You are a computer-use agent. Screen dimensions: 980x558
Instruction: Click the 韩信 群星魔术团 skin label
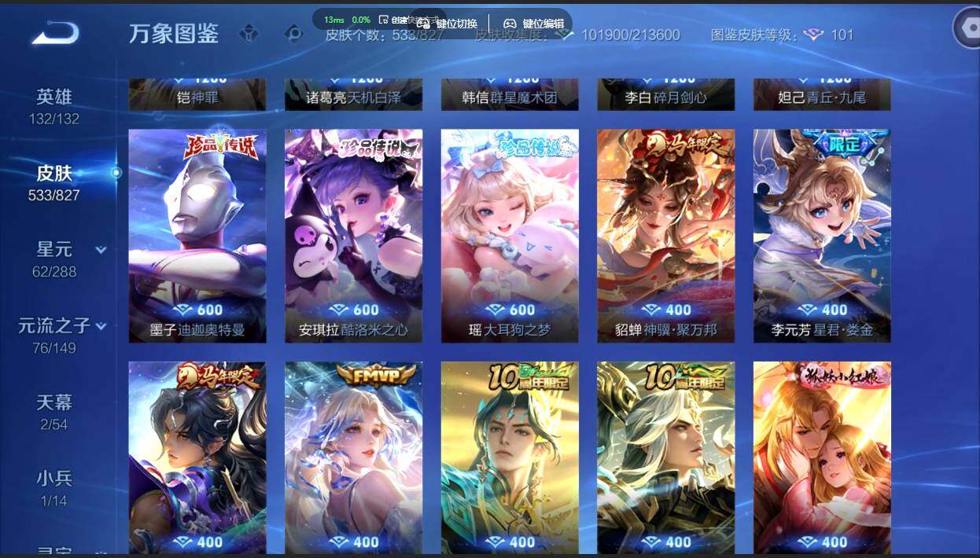(x=510, y=98)
